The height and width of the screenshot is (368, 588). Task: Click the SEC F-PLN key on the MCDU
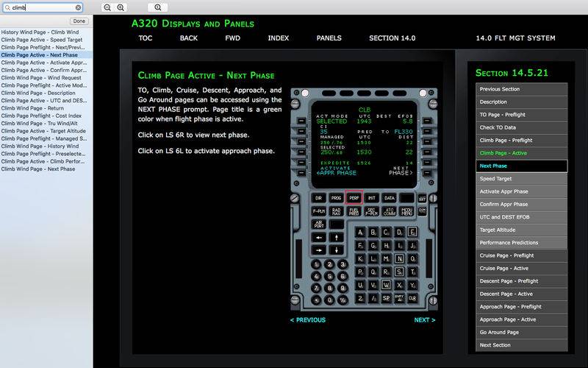(x=371, y=211)
